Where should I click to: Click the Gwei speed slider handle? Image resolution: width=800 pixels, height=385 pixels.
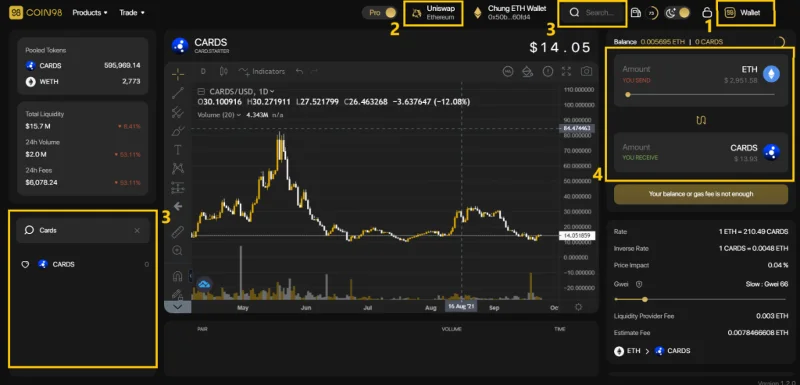(x=645, y=299)
